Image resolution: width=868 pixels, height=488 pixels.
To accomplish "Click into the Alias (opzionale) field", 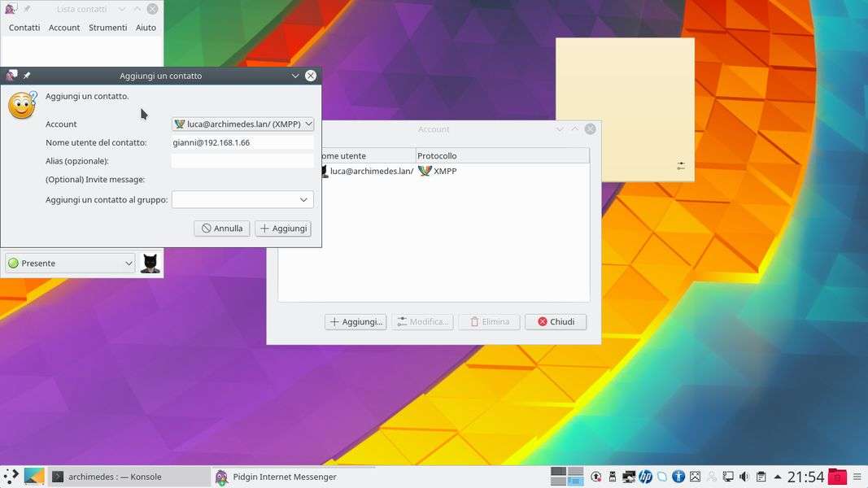I will [242, 161].
